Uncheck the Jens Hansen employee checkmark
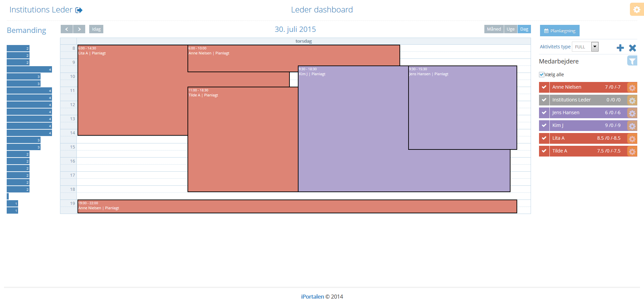This screenshot has width=644, height=307. [544, 113]
